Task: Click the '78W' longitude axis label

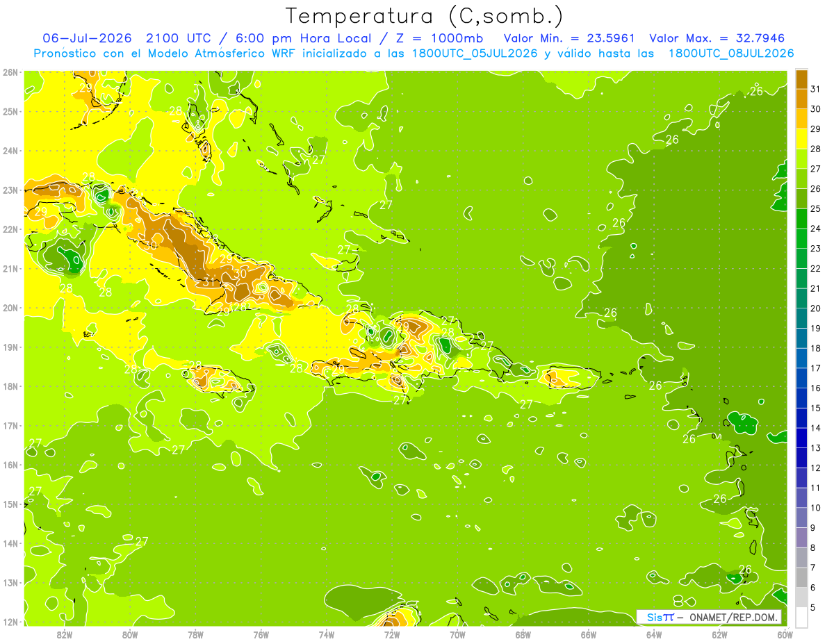Action: 195,634
